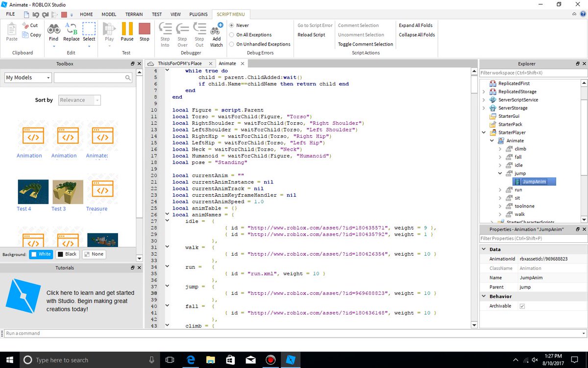The image size is (588, 368).
Task: Collapse the Animate script node
Action: 492,141
